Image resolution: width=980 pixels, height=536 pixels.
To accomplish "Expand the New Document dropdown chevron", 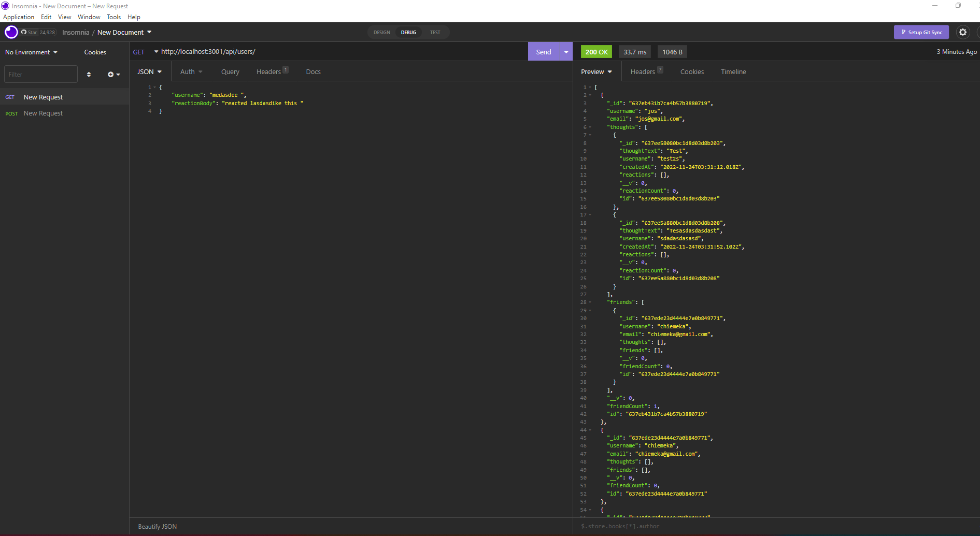I will tap(149, 32).
